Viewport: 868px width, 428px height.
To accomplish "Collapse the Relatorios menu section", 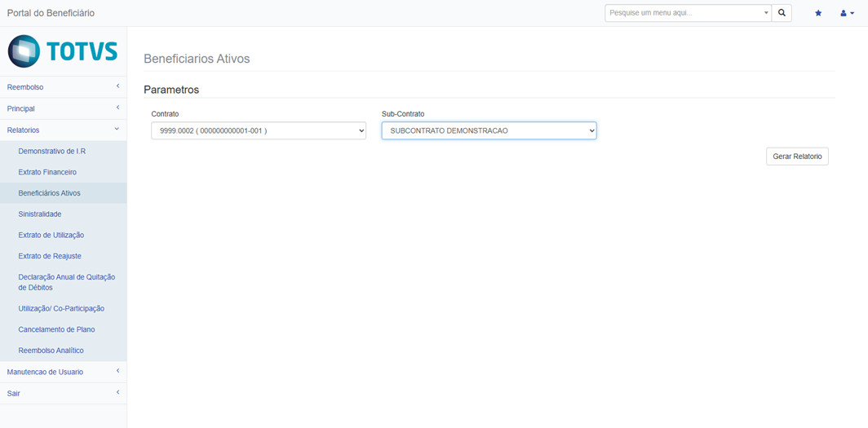I will click(x=63, y=130).
